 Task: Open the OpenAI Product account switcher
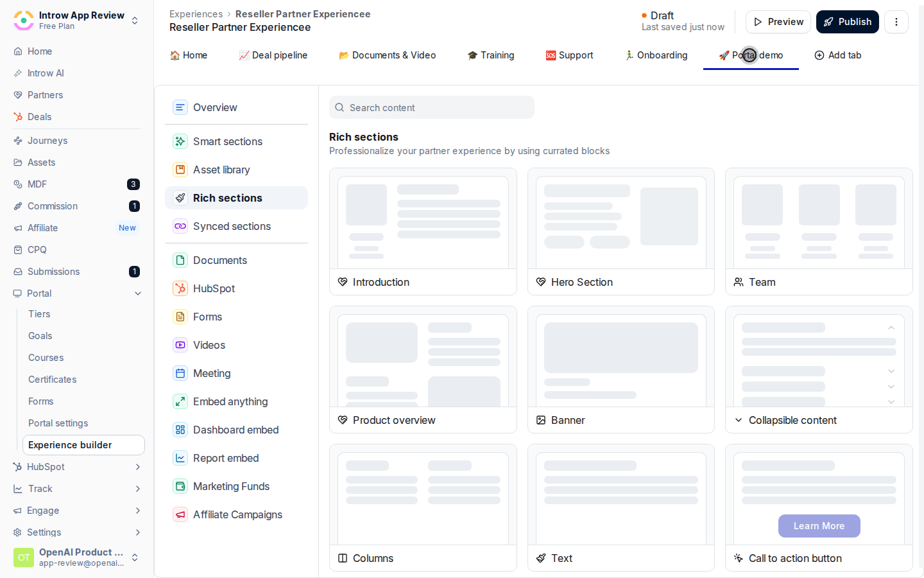76,557
